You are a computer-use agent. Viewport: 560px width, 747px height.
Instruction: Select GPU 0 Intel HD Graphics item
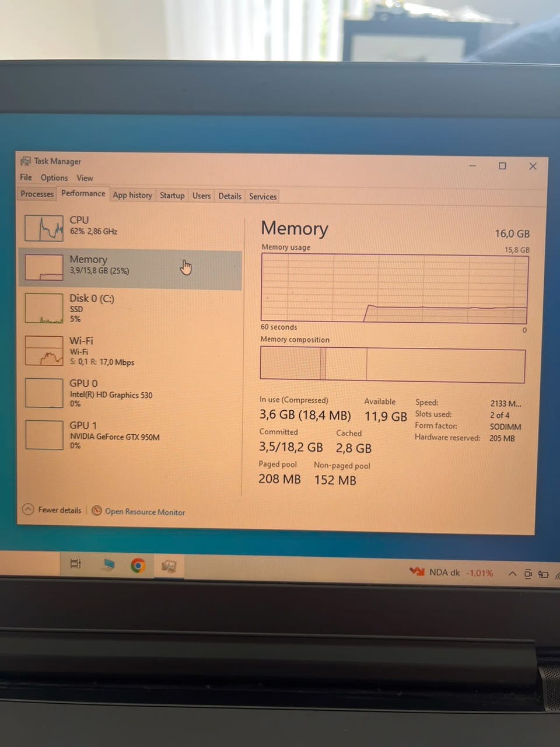[x=131, y=393]
